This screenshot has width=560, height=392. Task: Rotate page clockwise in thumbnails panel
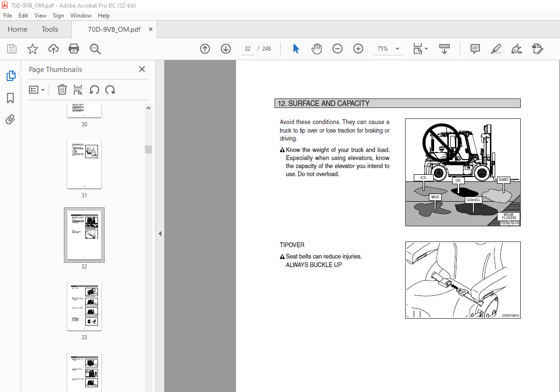pyautogui.click(x=110, y=90)
